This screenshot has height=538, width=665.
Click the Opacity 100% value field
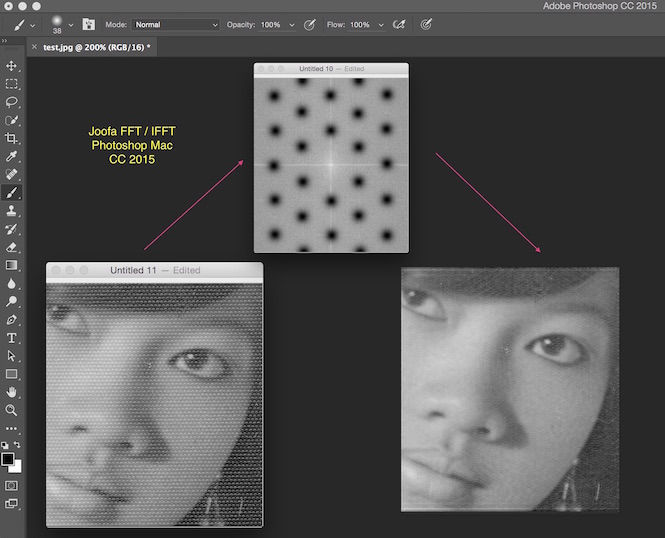pos(271,25)
